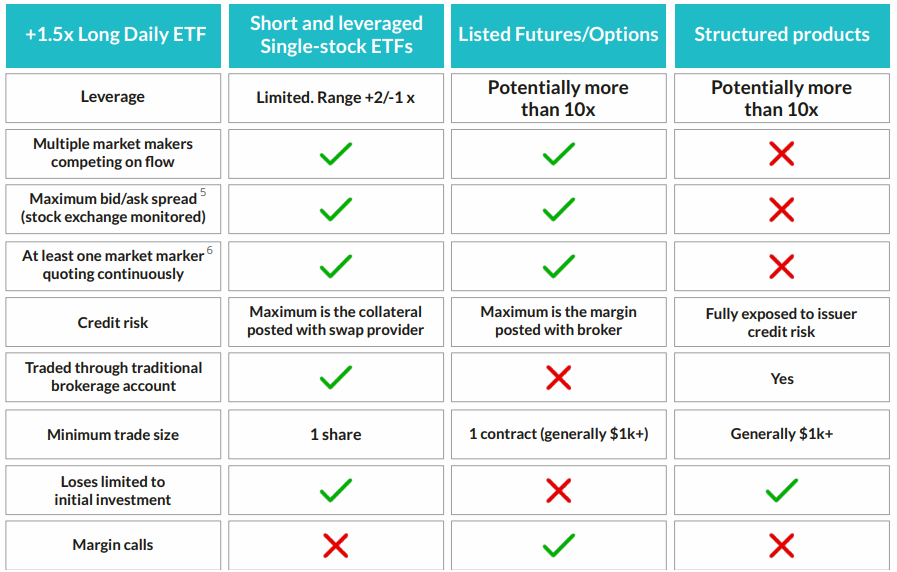Click green checkmark for ETF multiple market makers
The image size is (897, 572).
tap(336, 154)
